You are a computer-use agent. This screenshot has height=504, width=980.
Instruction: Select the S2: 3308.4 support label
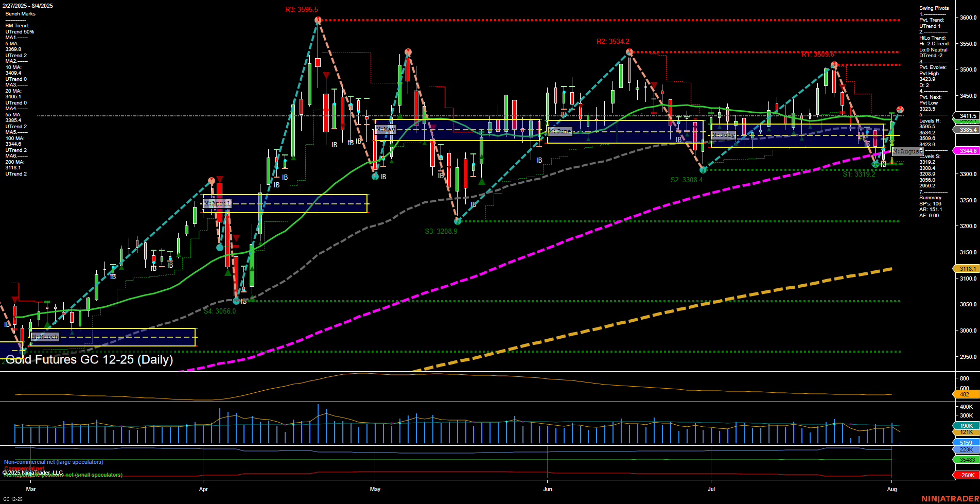[x=687, y=180]
